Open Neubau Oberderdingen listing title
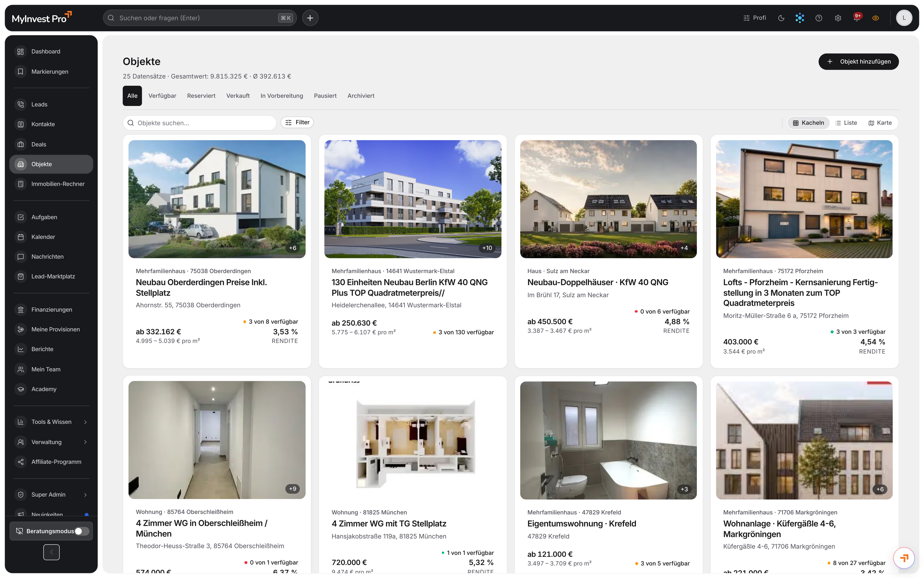The height and width of the screenshot is (578, 924). (201, 288)
